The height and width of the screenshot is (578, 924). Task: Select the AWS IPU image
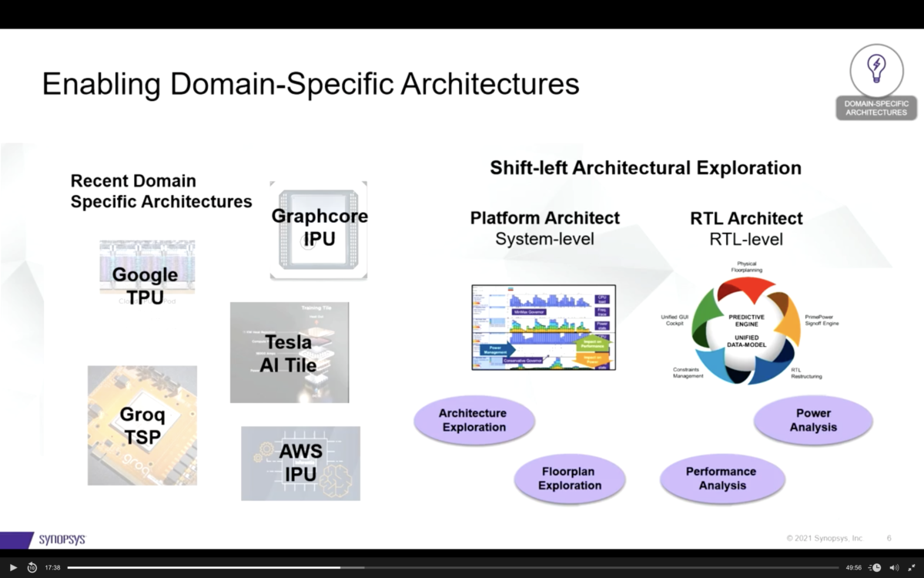300,463
